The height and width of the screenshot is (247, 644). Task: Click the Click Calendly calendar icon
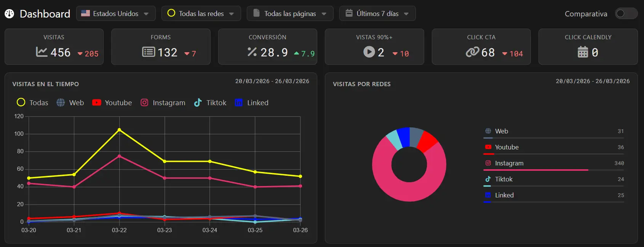point(583,52)
